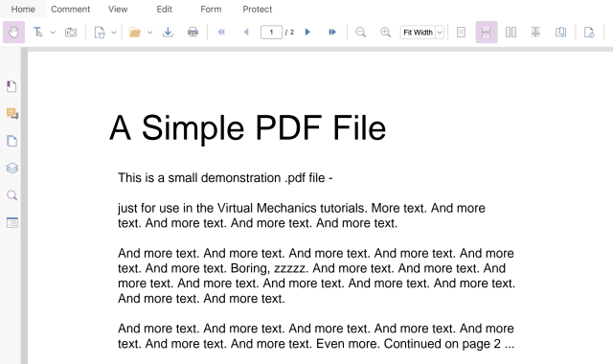Go to the next page
The height and width of the screenshot is (364, 613).
[x=307, y=32]
